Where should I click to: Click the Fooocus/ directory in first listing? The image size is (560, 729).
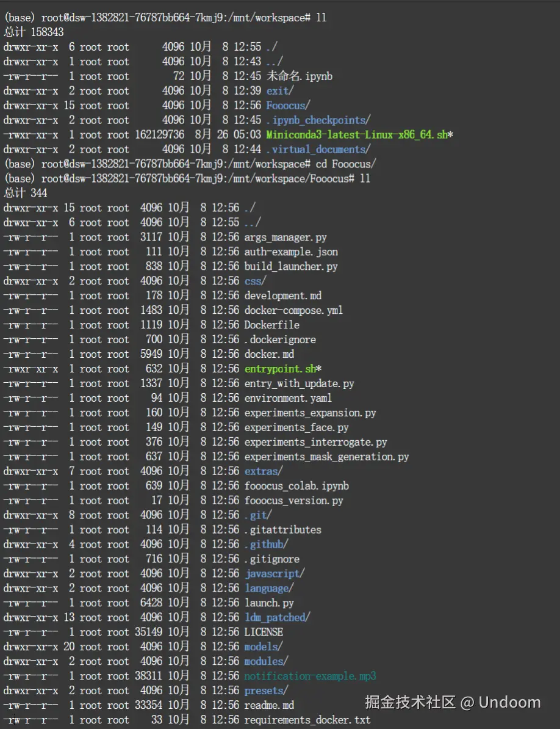[x=288, y=105]
